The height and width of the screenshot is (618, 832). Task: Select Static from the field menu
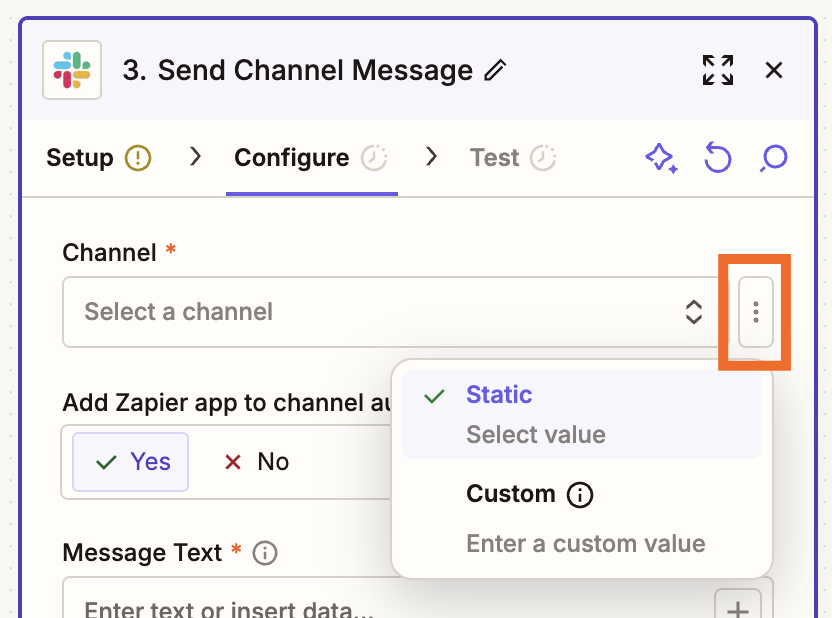tap(499, 395)
